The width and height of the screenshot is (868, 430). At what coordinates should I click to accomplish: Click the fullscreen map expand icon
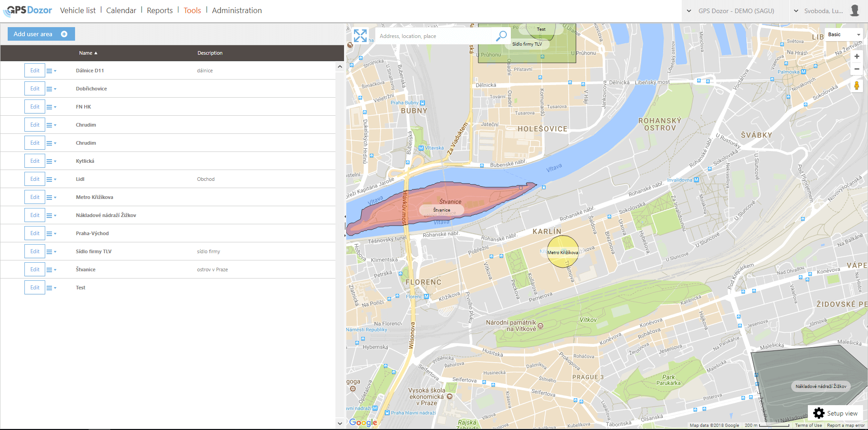360,36
